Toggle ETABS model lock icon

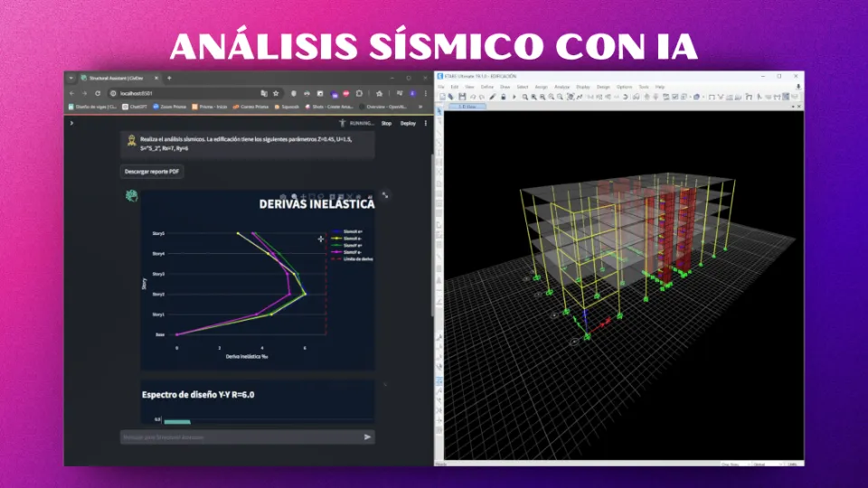[x=504, y=97]
